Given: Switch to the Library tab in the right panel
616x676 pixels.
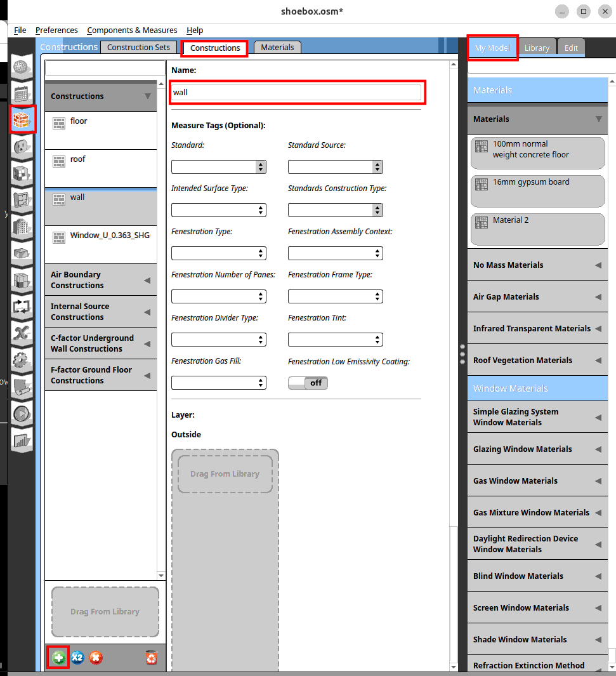Looking at the screenshot, I should (x=537, y=48).
